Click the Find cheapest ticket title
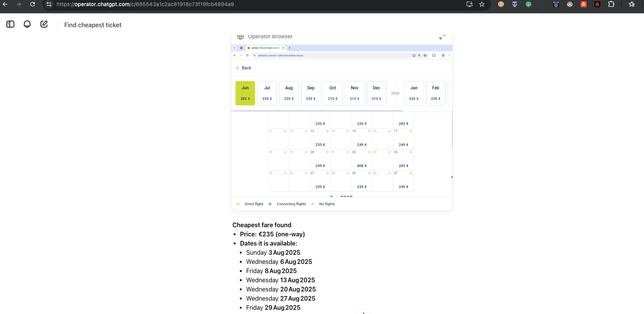The height and width of the screenshot is (314, 644). click(93, 25)
